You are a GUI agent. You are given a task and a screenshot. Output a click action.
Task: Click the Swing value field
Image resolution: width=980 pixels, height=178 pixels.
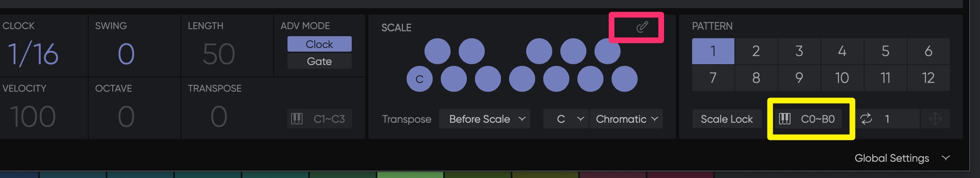pyautogui.click(x=126, y=54)
